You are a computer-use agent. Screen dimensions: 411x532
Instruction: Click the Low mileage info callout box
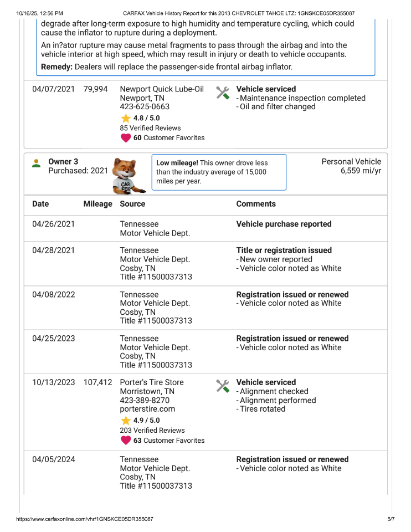point(219,172)
